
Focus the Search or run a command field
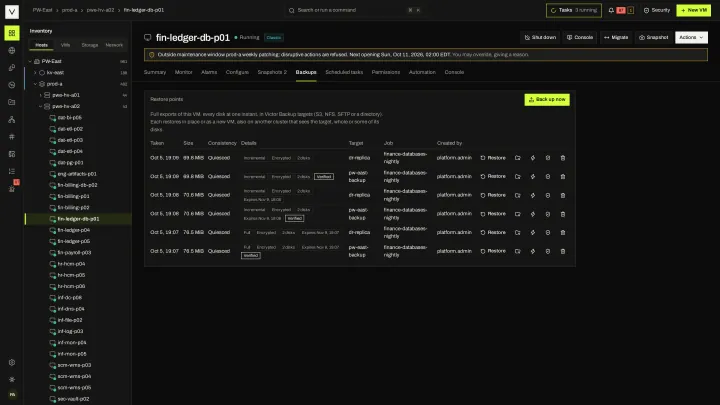click(x=354, y=10)
